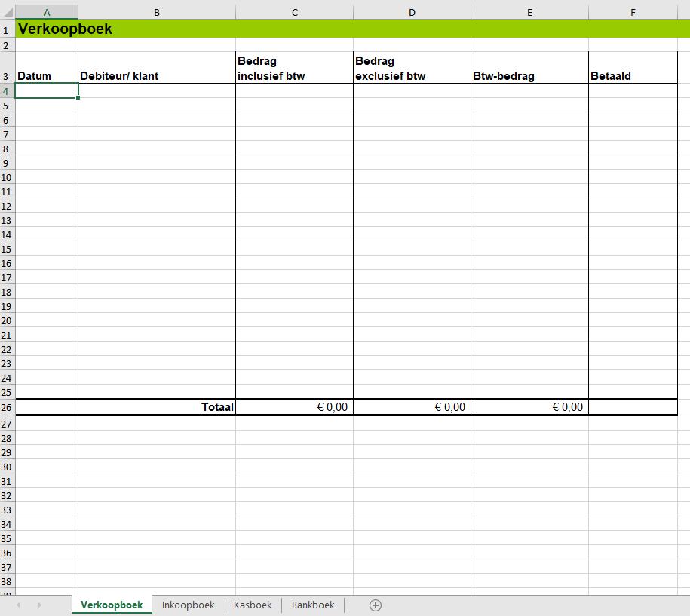The width and height of the screenshot is (690, 616).
Task: Open the Inkoopboek sheet tab
Action: 188,605
